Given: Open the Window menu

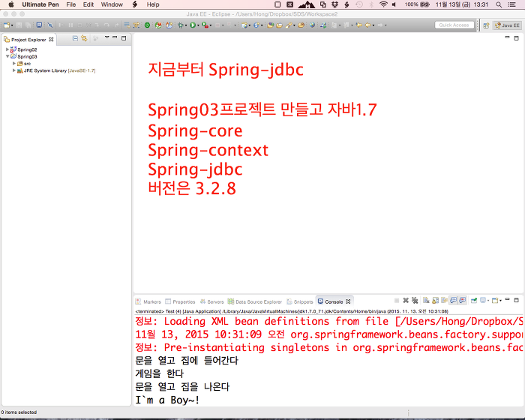Looking at the screenshot, I should 112,4.
